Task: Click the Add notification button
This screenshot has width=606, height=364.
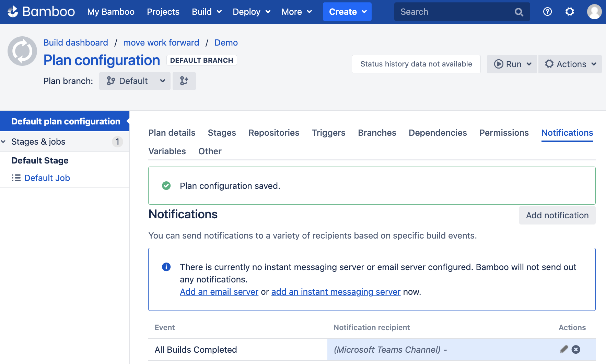Action: pos(557,215)
